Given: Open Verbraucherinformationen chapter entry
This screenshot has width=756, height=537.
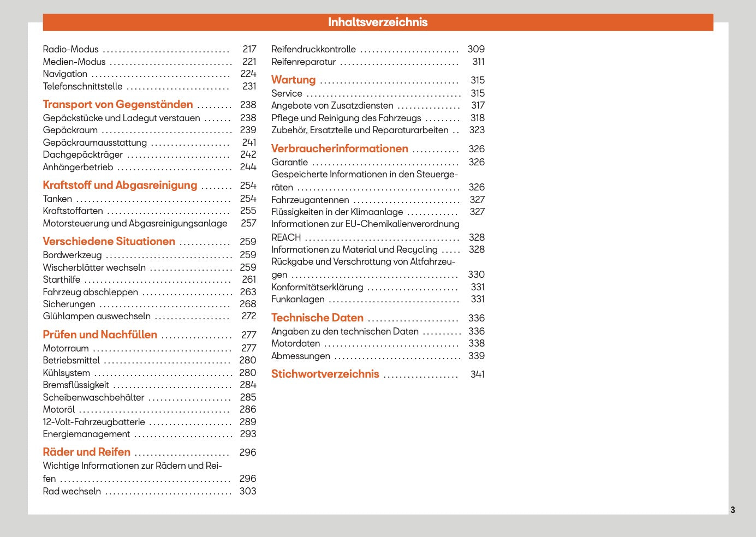Looking at the screenshot, I should click(340, 149).
